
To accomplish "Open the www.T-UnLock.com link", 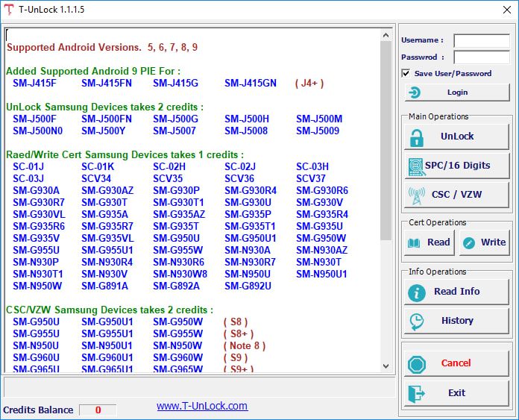I will point(202,406).
